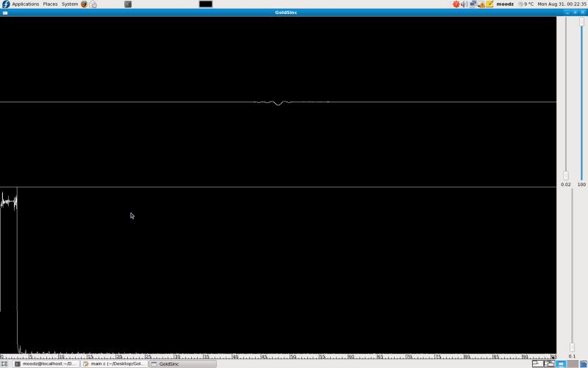Adjust the 0.02 vertical slider handle
This screenshot has height=368, width=588.
tap(566, 175)
